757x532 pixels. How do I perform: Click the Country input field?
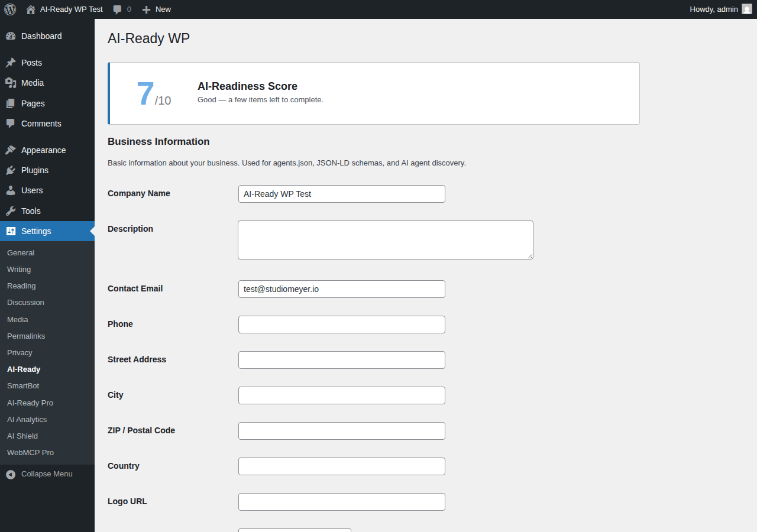click(342, 466)
